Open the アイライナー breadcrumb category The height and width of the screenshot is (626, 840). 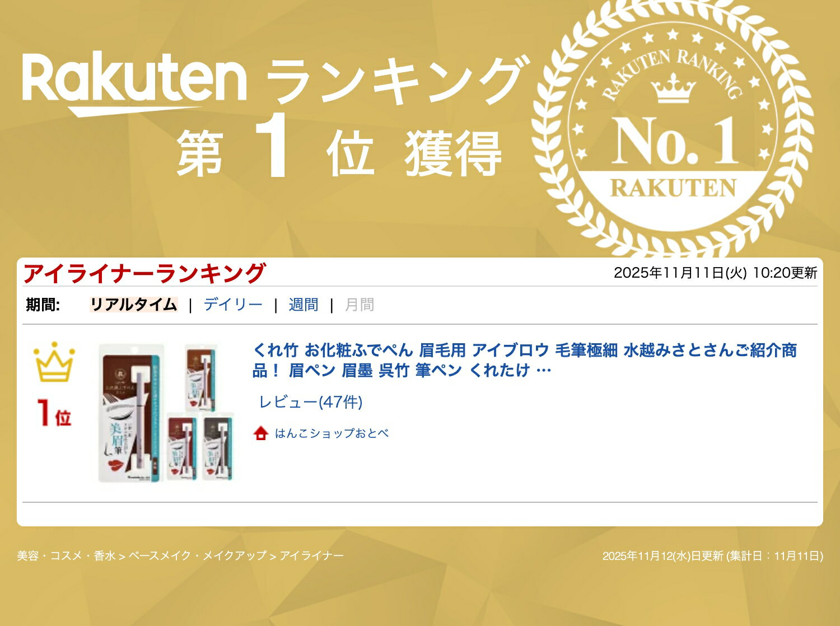point(312,556)
